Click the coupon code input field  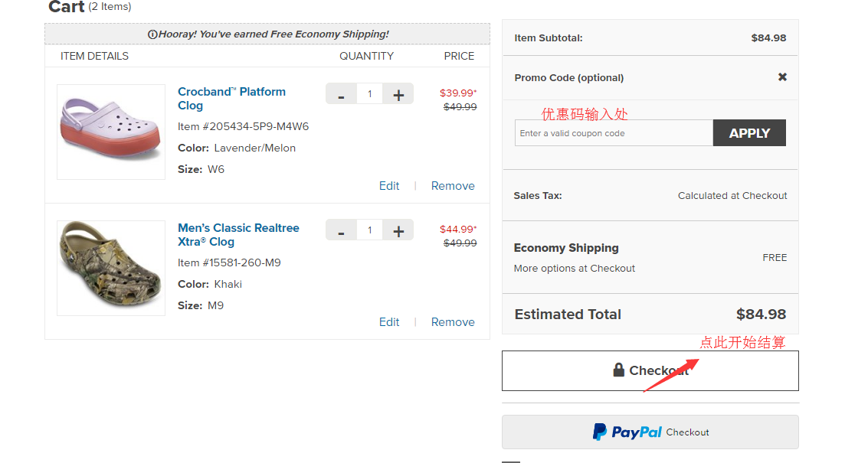pos(613,133)
